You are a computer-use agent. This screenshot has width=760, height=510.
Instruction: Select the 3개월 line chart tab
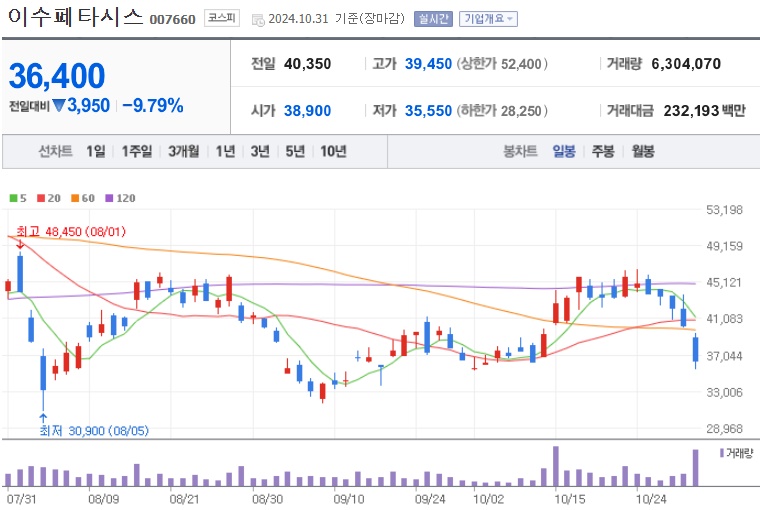click(x=184, y=151)
